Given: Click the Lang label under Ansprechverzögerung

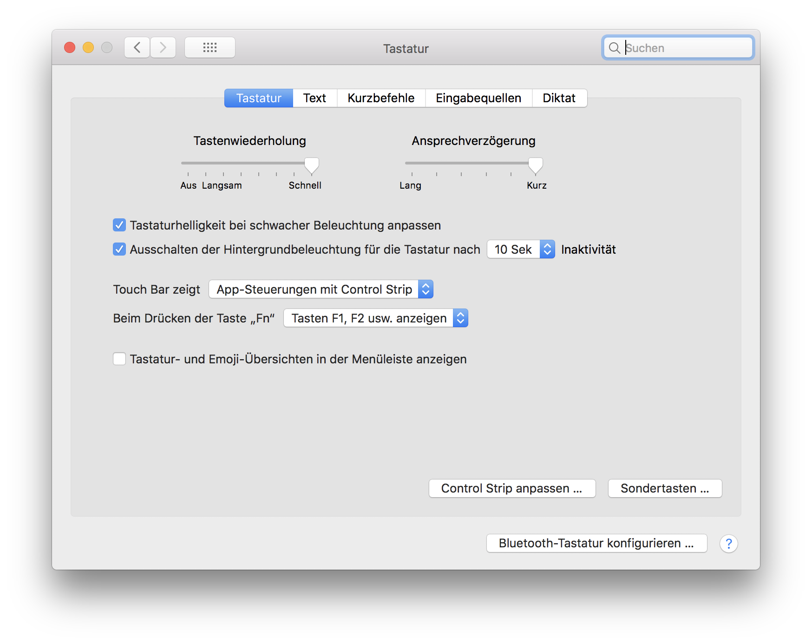Looking at the screenshot, I should [410, 185].
